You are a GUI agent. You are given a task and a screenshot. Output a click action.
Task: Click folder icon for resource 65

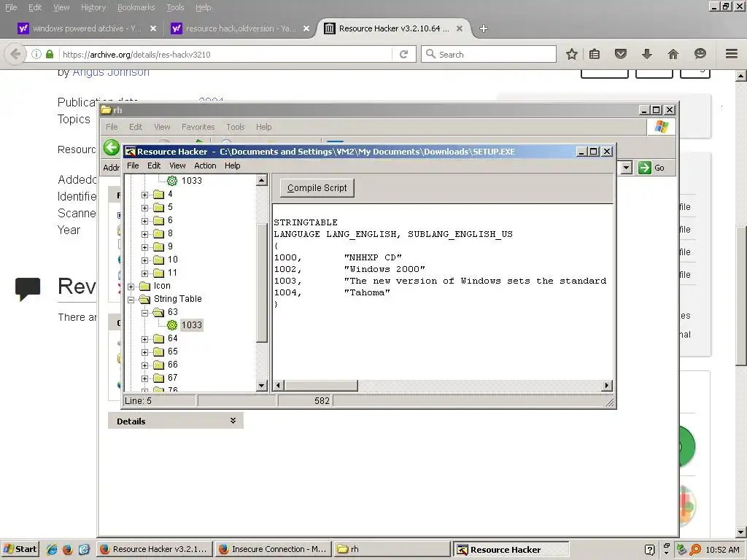point(158,352)
